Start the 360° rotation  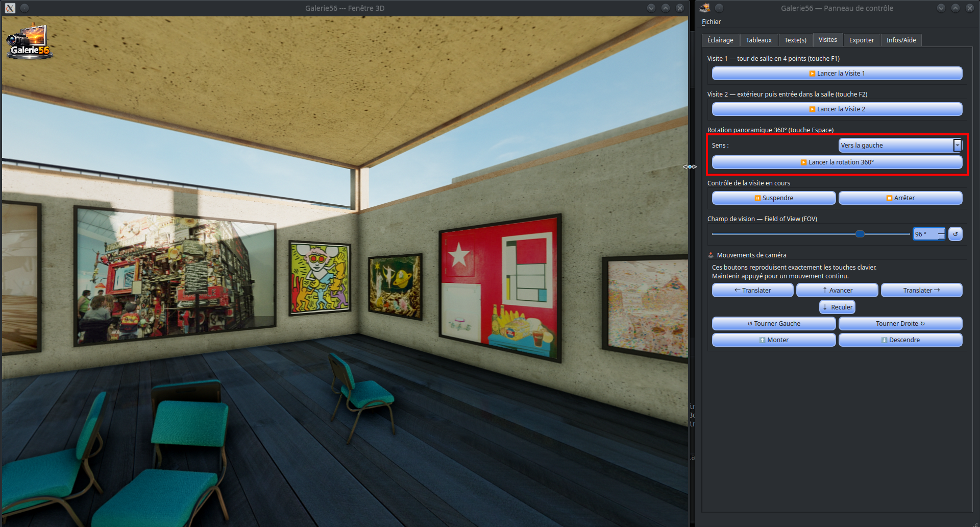pos(837,162)
